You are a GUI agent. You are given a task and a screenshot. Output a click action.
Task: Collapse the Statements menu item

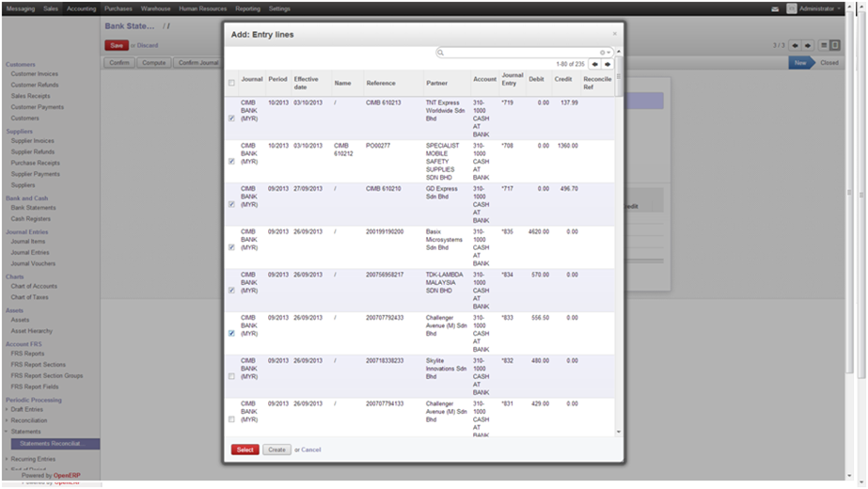tap(25, 432)
